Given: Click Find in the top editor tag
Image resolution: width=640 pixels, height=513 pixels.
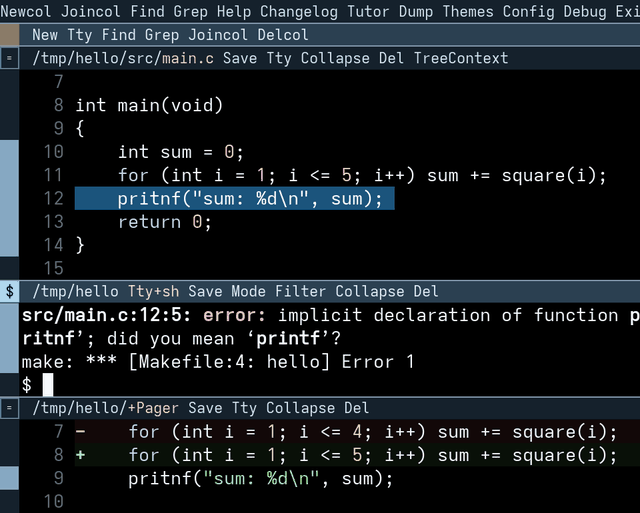Looking at the screenshot, I should pos(147,11).
